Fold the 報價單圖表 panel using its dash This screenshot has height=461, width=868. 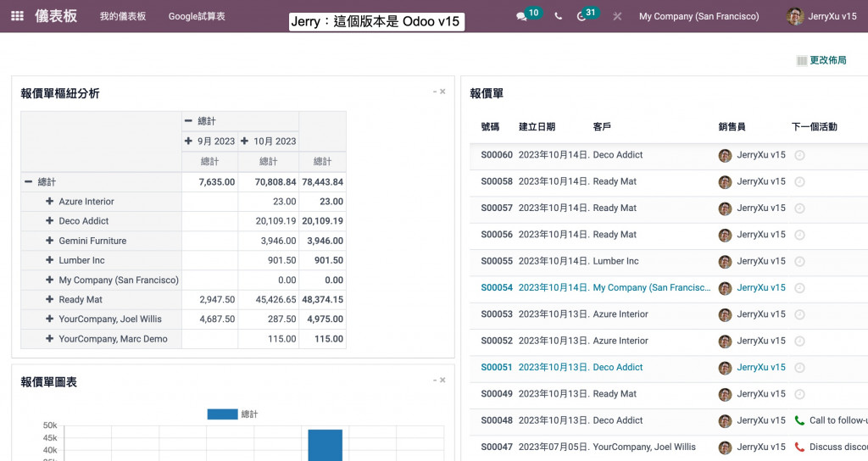click(435, 380)
